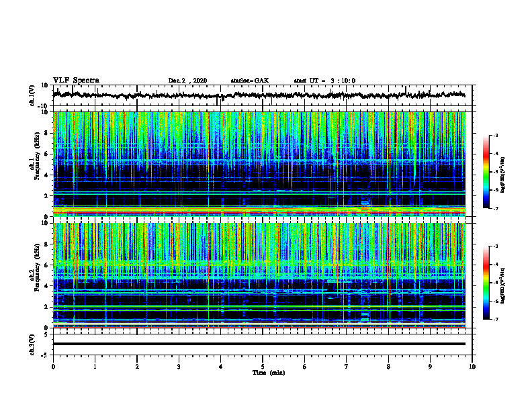This screenshot has width=532, height=411.
Task: Click the "-7" label on ch.2 color bar
Action: click(495, 319)
